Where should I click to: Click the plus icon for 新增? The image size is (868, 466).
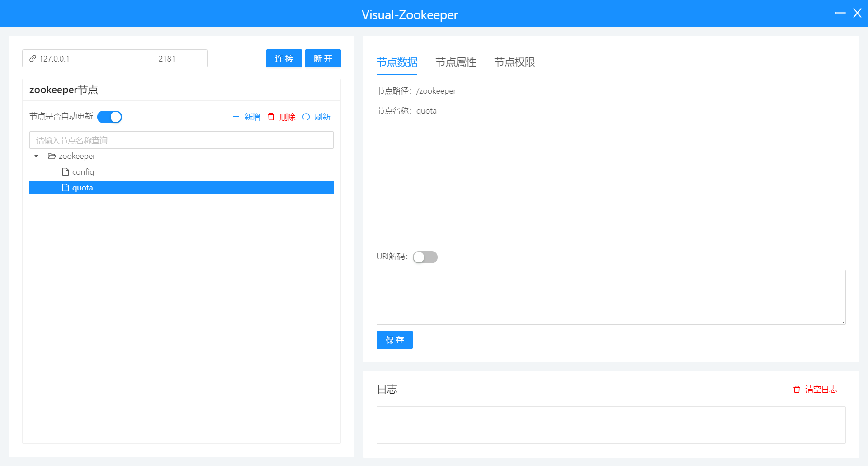coord(236,117)
